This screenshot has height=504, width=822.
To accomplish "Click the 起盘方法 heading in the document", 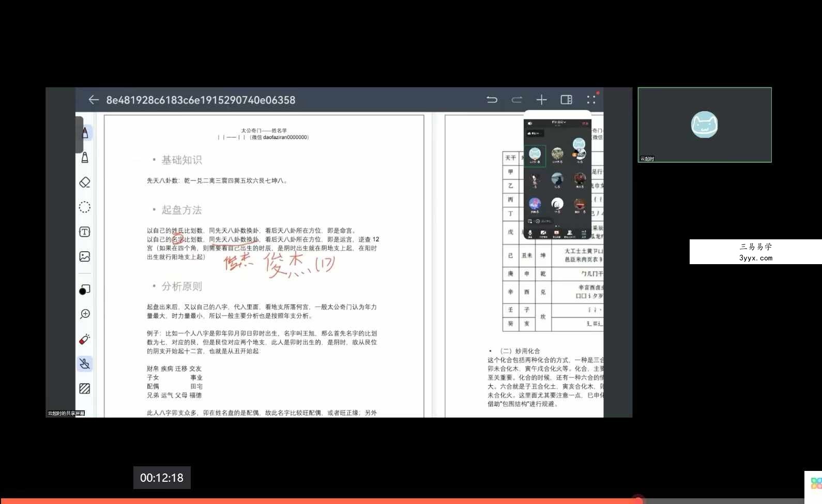I will click(181, 210).
